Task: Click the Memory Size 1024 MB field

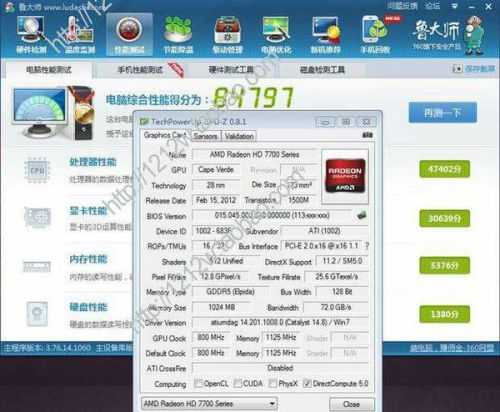Action: [x=221, y=307]
